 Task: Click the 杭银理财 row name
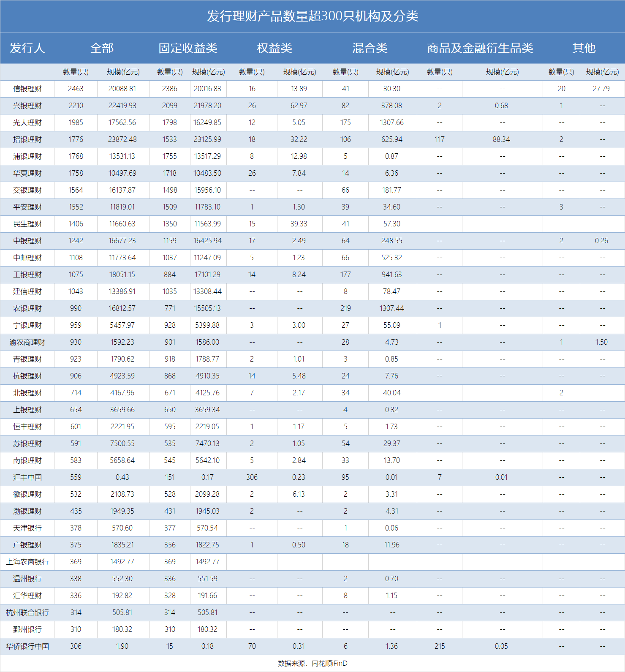(x=27, y=376)
